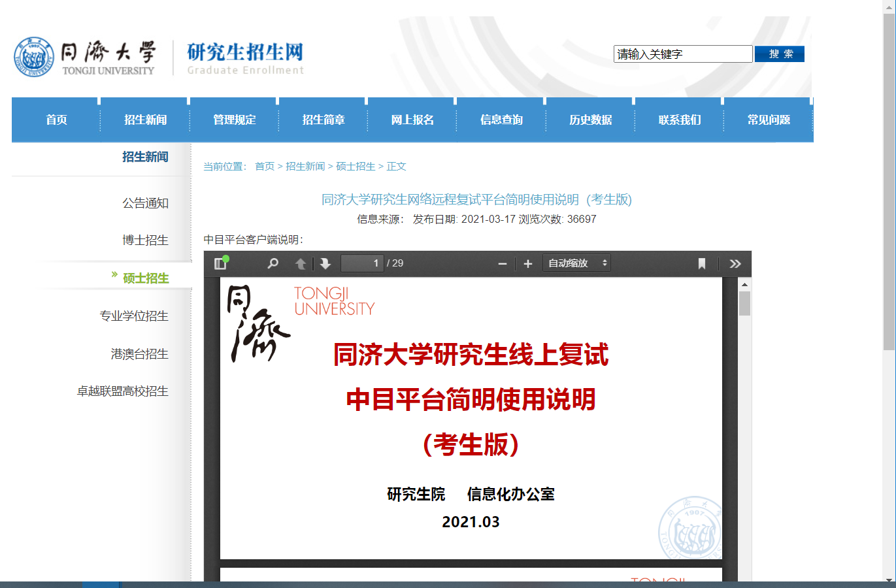Viewport: 896px width, 588px height.
Task: Open the 信息查询 navigation menu
Action: coord(501,120)
